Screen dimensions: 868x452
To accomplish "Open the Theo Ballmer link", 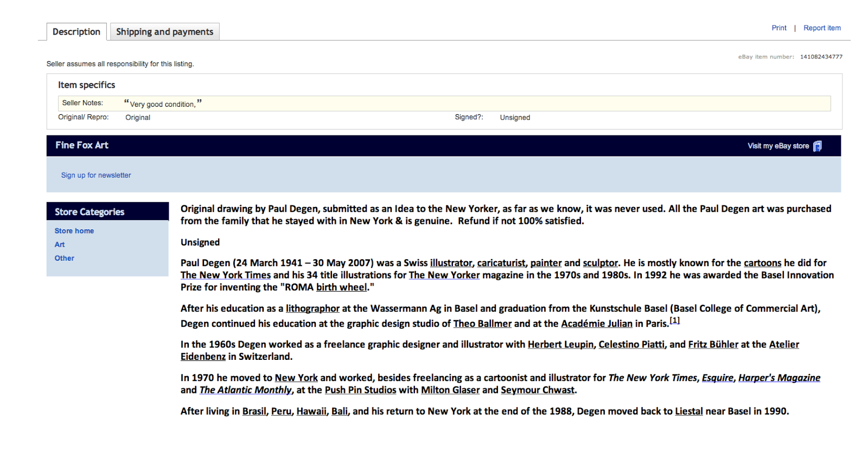I will pyautogui.click(x=482, y=324).
